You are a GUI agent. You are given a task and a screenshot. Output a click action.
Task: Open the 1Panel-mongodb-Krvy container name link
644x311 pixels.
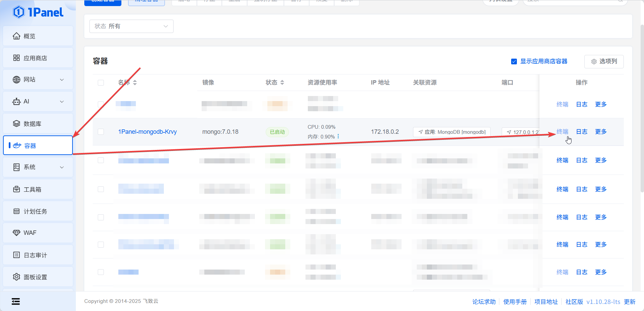[147, 132]
